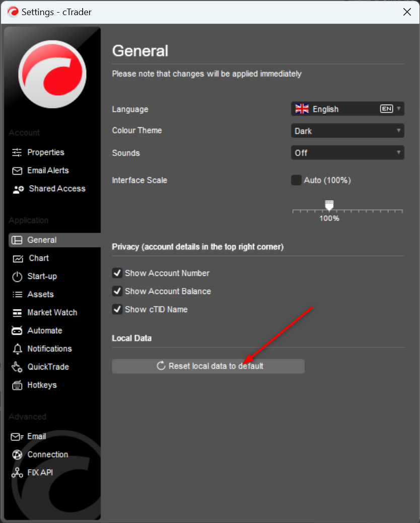Open the Connection settings page
The width and height of the screenshot is (420, 523).
[x=47, y=455]
